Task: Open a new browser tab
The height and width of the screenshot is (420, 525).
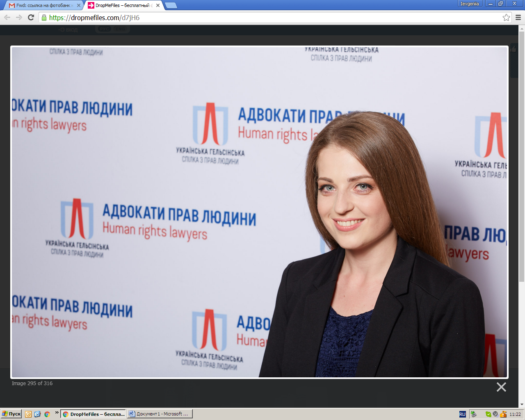Action: pyautogui.click(x=171, y=5)
